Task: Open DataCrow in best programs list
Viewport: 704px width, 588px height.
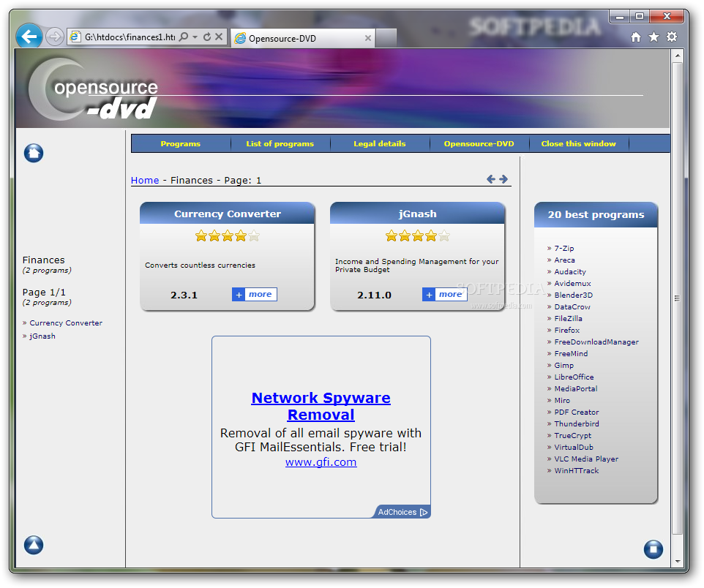Action: point(572,306)
